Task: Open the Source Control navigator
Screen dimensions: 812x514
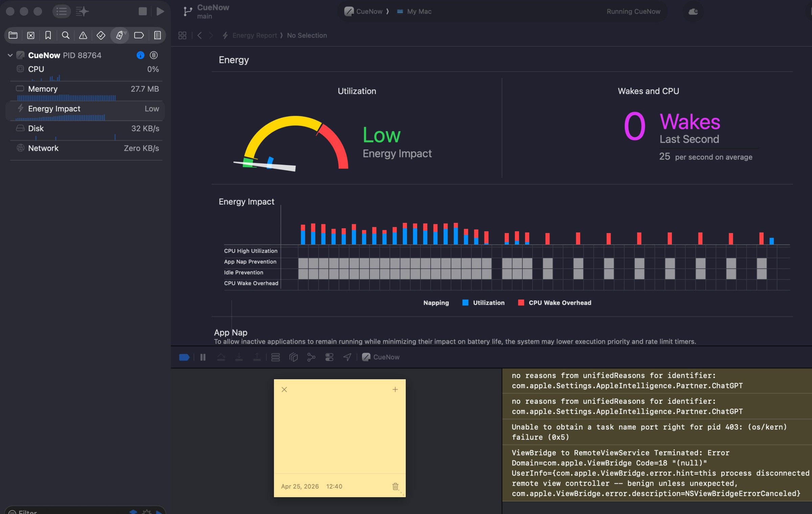Action: pyautogui.click(x=31, y=35)
